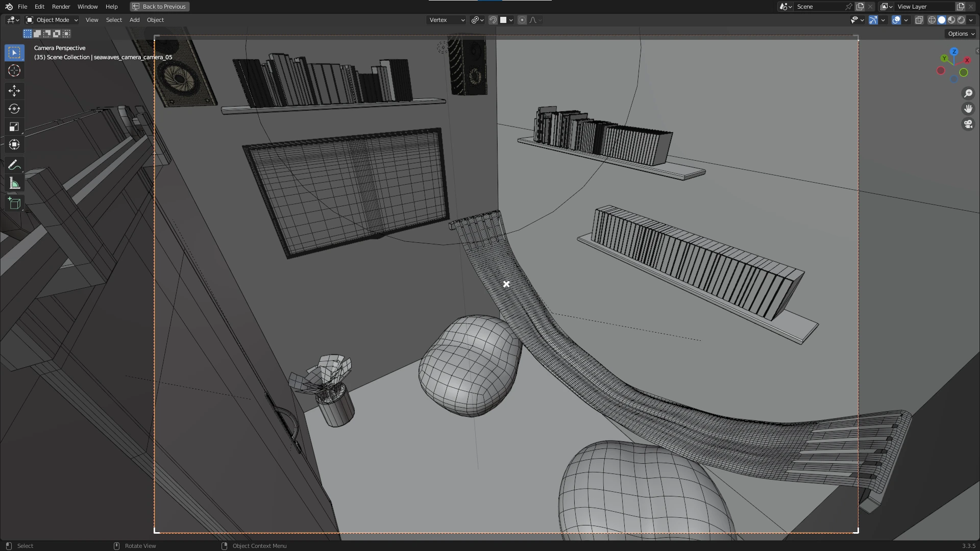
Task: Click the seawaves_camera_camera_05 overlay text
Action: pyautogui.click(x=133, y=57)
